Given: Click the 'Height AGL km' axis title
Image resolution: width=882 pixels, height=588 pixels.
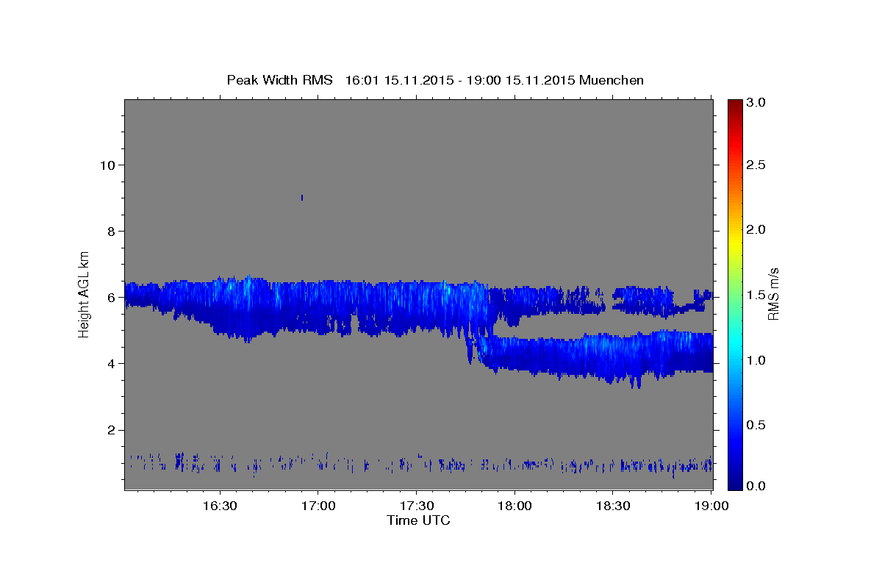Looking at the screenshot, I should pyautogui.click(x=85, y=294).
